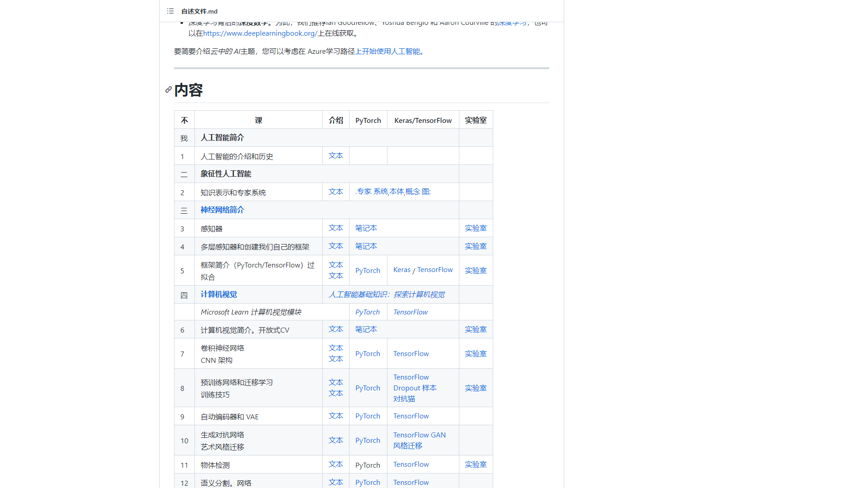Open 人工智能基础知识：探索计算机视觉 link
This screenshot has height=488, width=868.
point(386,295)
